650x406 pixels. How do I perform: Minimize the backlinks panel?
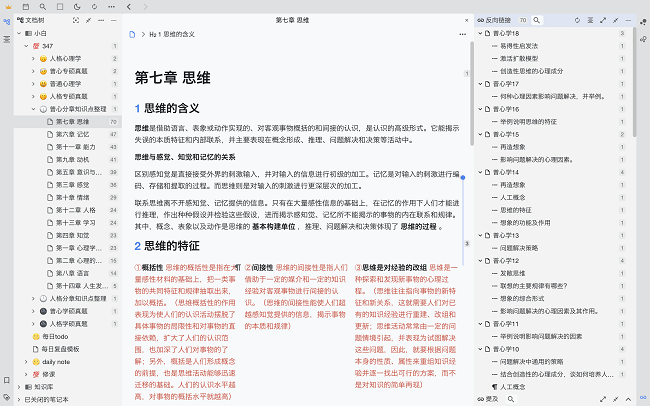click(x=628, y=20)
